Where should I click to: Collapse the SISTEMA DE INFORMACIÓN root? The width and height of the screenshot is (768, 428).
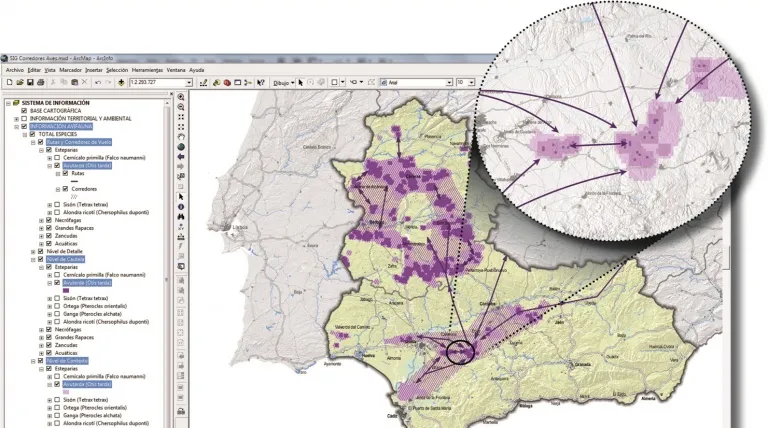pos(8,103)
